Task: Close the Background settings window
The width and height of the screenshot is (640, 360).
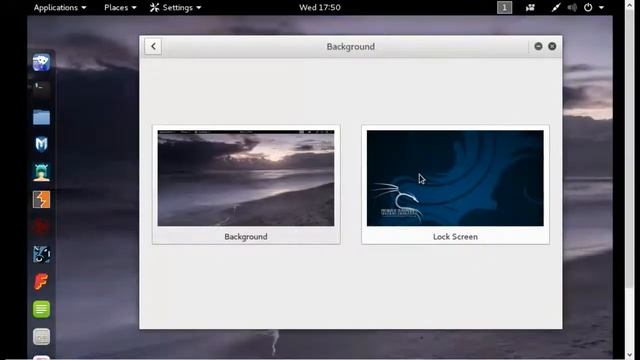Action: pos(552,47)
